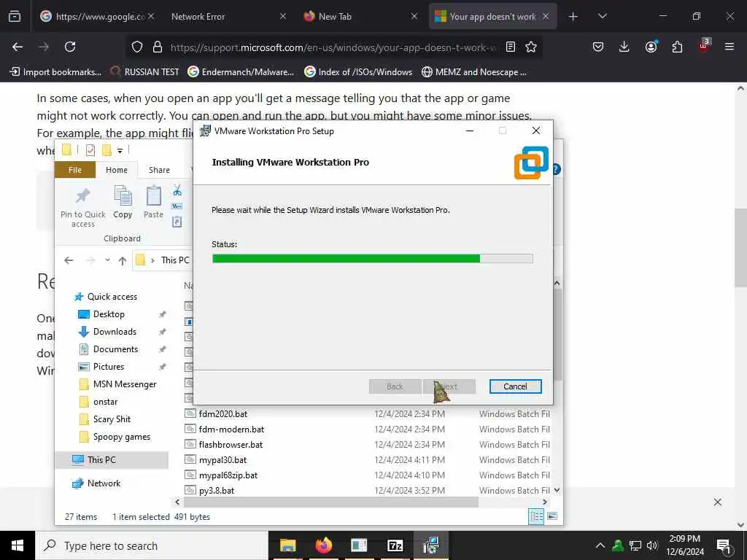Toggle reader view icon in address bar

pos(510,47)
